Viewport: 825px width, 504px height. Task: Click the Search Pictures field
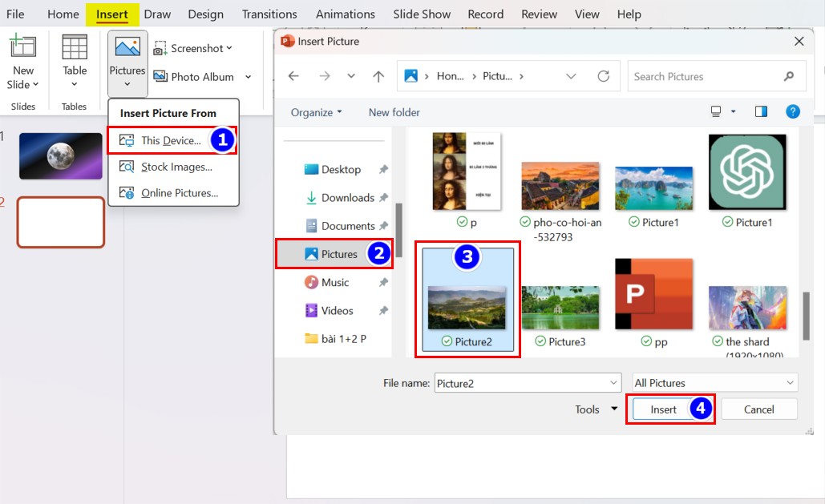[702, 76]
